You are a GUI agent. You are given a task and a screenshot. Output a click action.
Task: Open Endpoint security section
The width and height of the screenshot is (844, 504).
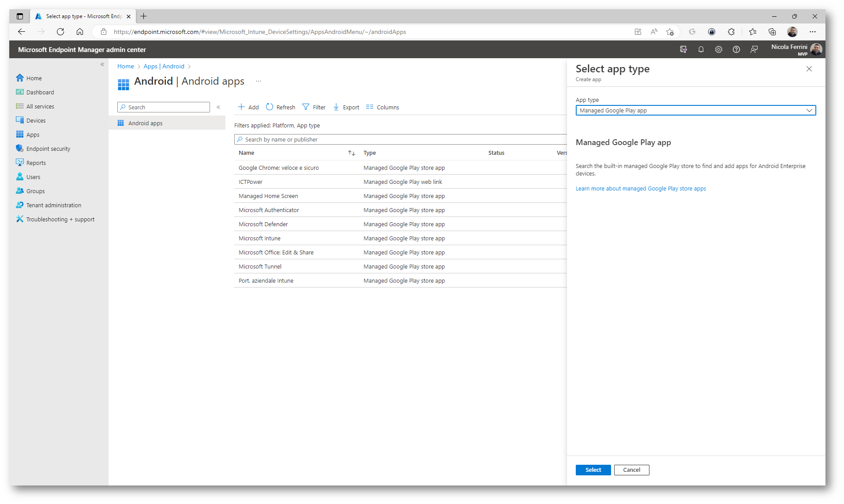click(x=43, y=149)
